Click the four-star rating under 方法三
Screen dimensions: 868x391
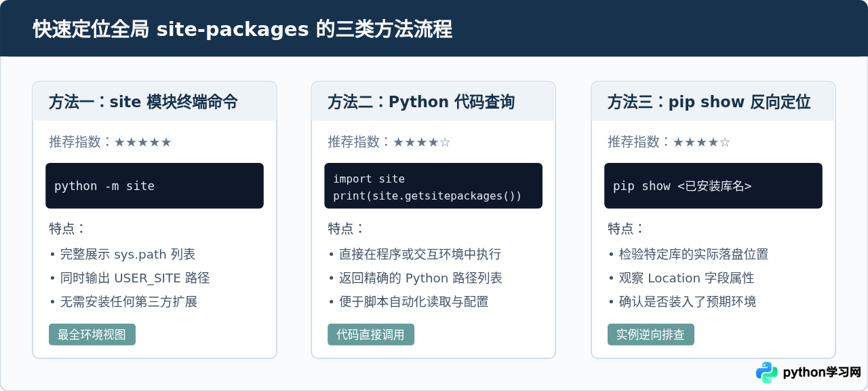pyautogui.click(x=702, y=142)
